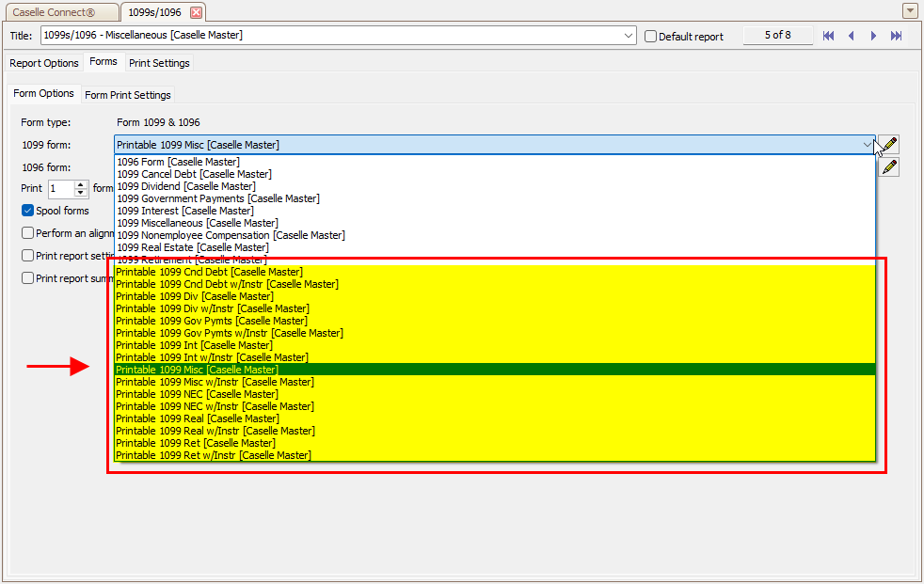
Task: Collapse the 1099 form dropdown
Action: pyautogui.click(x=867, y=145)
